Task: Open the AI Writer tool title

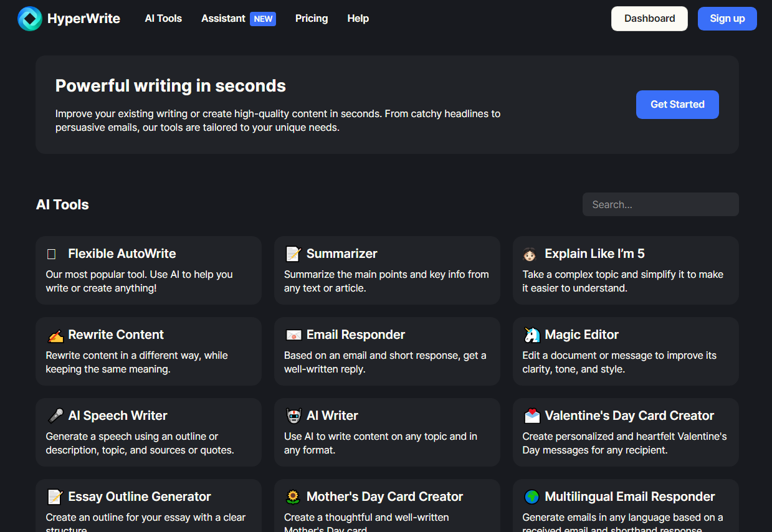Action: (x=332, y=416)
